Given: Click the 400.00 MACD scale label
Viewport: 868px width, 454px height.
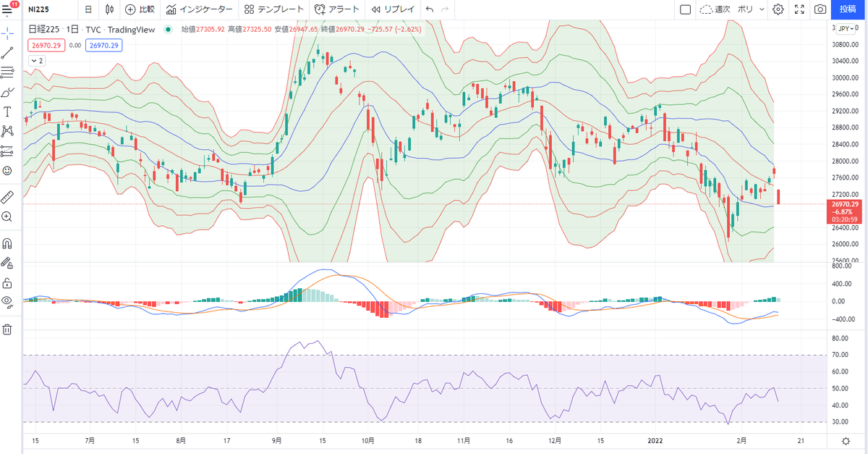Looking at the screenshot, I should click(842, 283).
